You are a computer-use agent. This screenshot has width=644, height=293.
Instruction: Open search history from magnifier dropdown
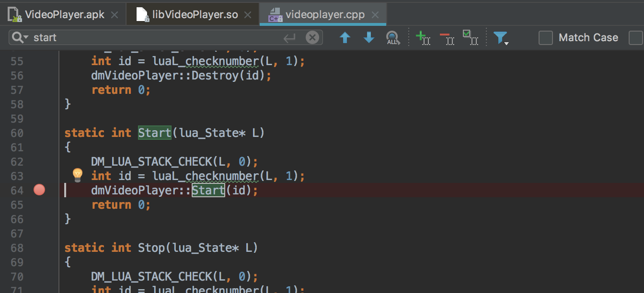(20, 37)
